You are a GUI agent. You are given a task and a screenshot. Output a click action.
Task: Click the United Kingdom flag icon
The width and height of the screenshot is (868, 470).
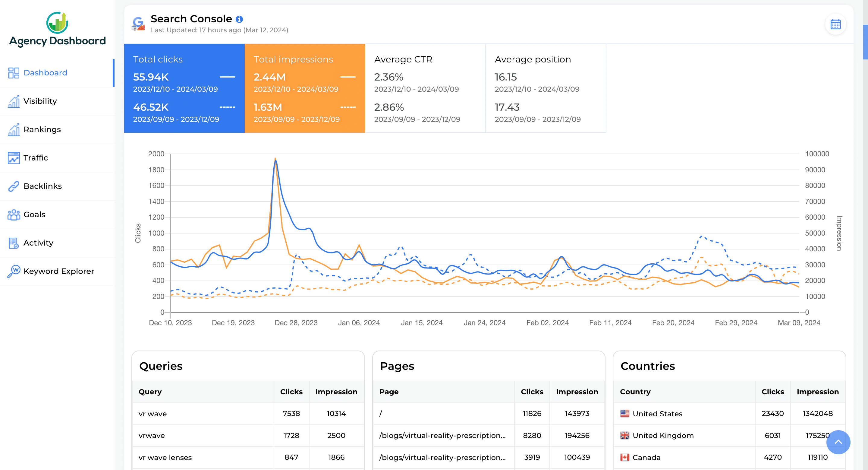pyautogui.click(x=624, y=435)
